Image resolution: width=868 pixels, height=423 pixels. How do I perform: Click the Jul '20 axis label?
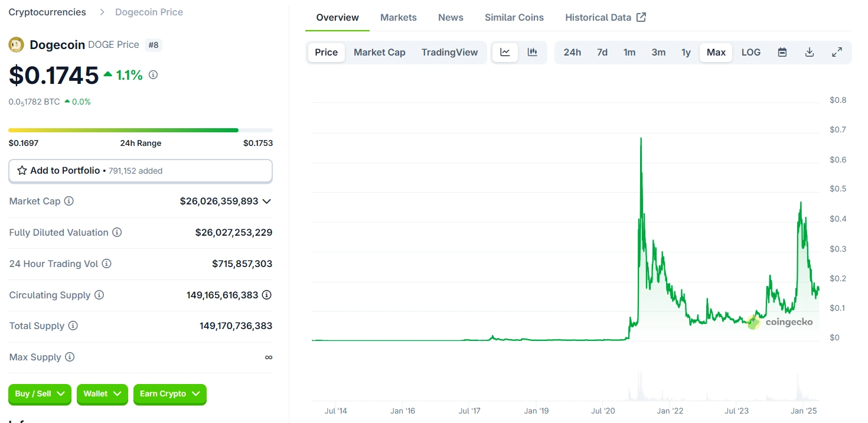[603, 411]
